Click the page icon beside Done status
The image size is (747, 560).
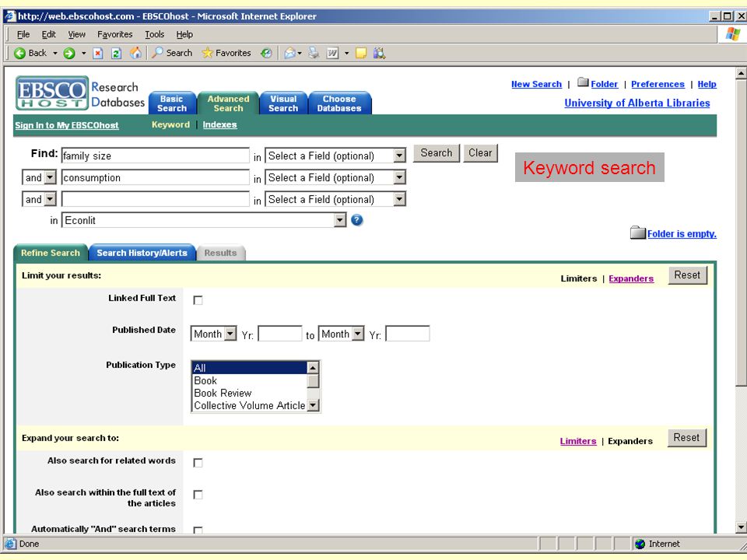tap(10, 544)
